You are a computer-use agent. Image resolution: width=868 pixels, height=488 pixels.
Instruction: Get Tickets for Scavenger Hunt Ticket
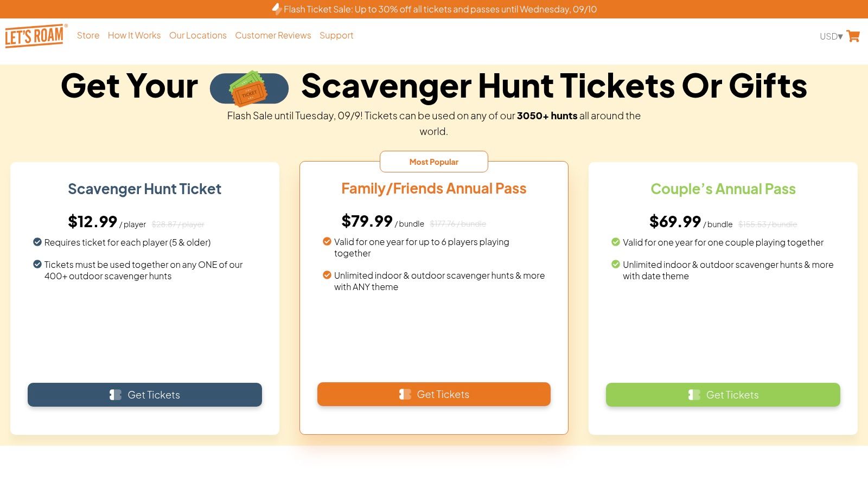point(145,395)
